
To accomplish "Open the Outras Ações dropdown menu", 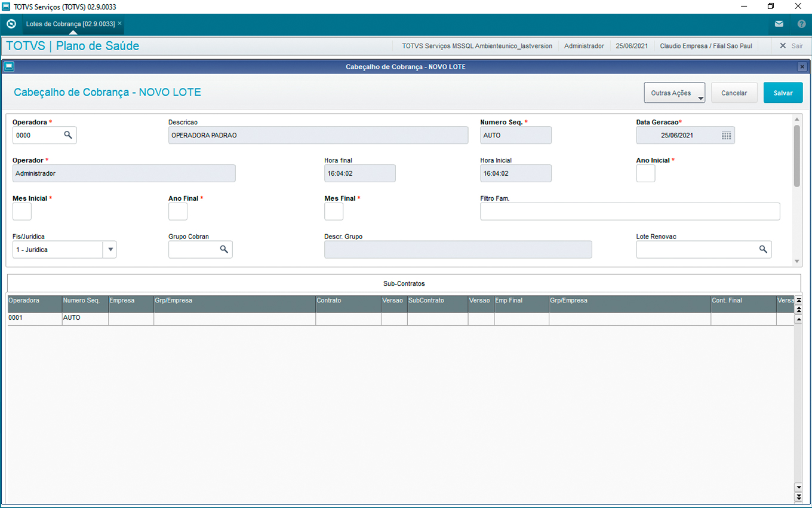I will (x=675, y=93).
